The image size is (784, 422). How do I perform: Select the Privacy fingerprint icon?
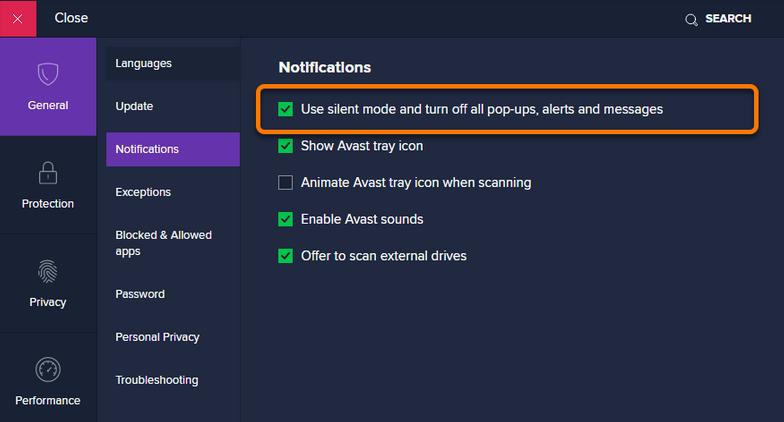[x=48, y=271]
